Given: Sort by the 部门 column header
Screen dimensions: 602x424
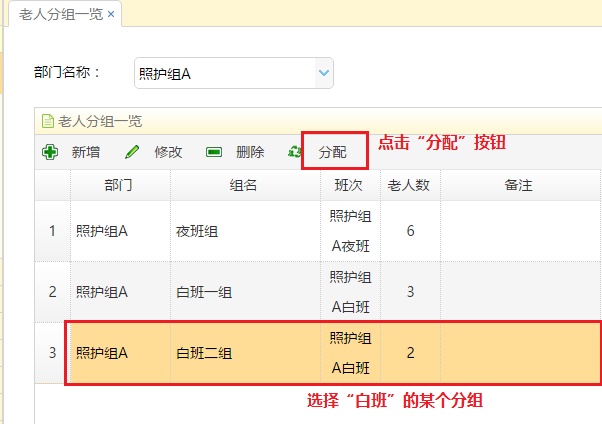Looking at the screenshot, I should tap(121, 185).
